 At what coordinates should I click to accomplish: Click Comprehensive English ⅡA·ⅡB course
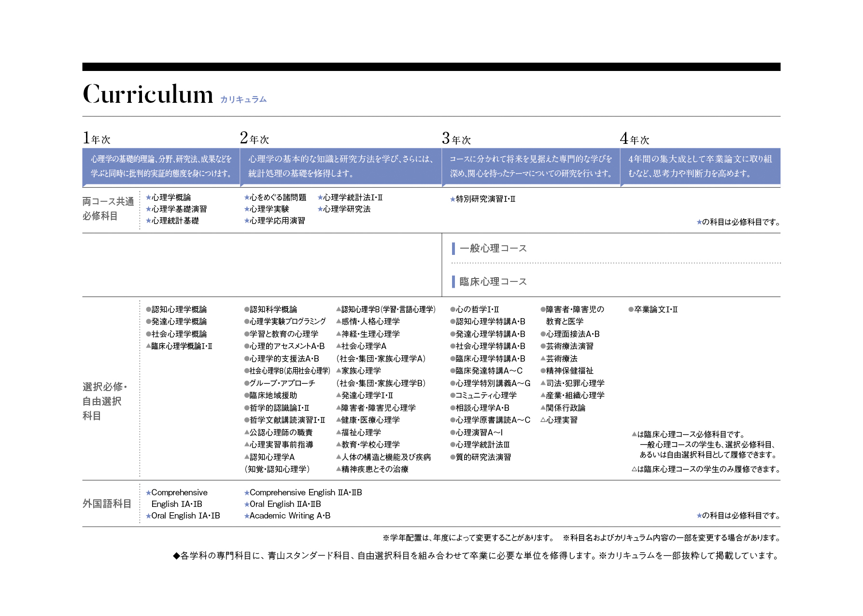(x=303, y=492)
